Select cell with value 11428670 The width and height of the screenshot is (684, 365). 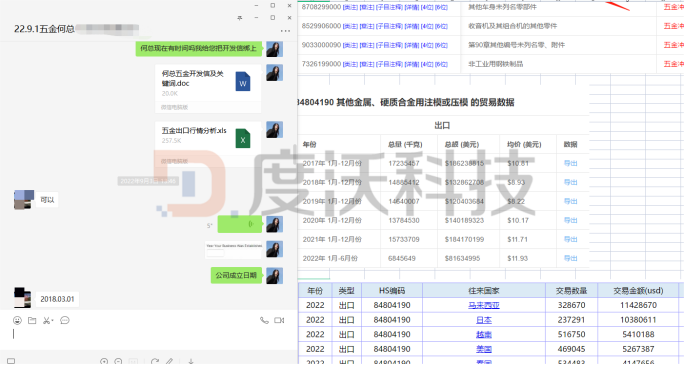tap(638, 305)
